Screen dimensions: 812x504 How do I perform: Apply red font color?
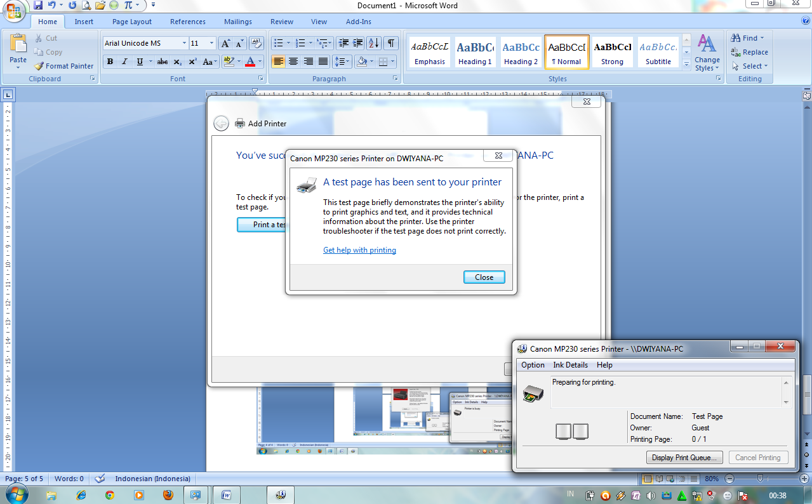pyautogui.click(x=250, y=62)
